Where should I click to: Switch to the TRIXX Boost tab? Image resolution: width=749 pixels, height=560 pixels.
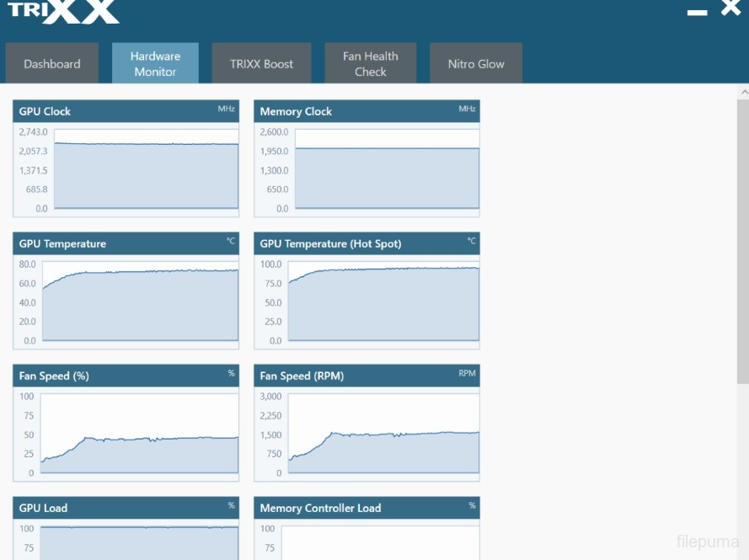[x=261, y=64]
